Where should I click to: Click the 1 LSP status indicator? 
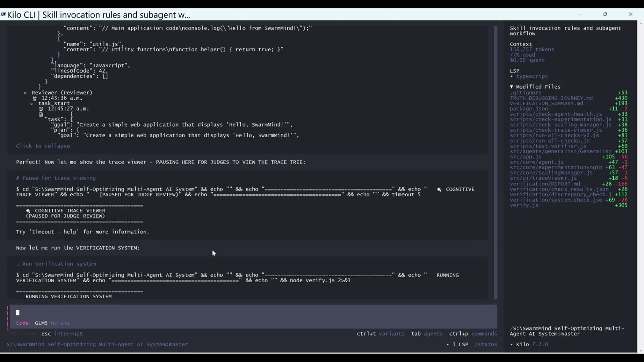click(457, 344)
